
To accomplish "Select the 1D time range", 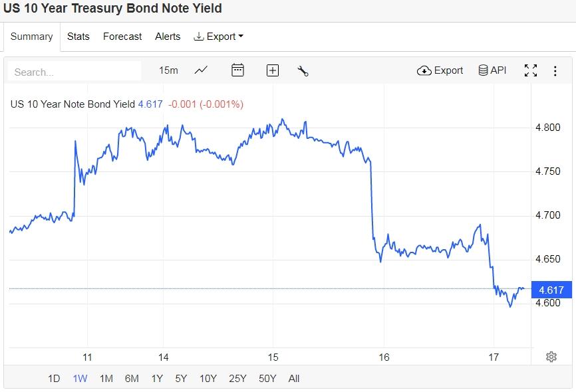I will click(54, 379).
